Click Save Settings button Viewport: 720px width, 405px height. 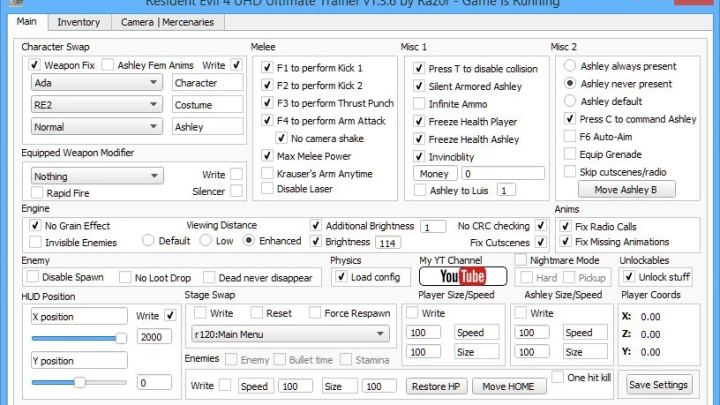tap(658, 384)
